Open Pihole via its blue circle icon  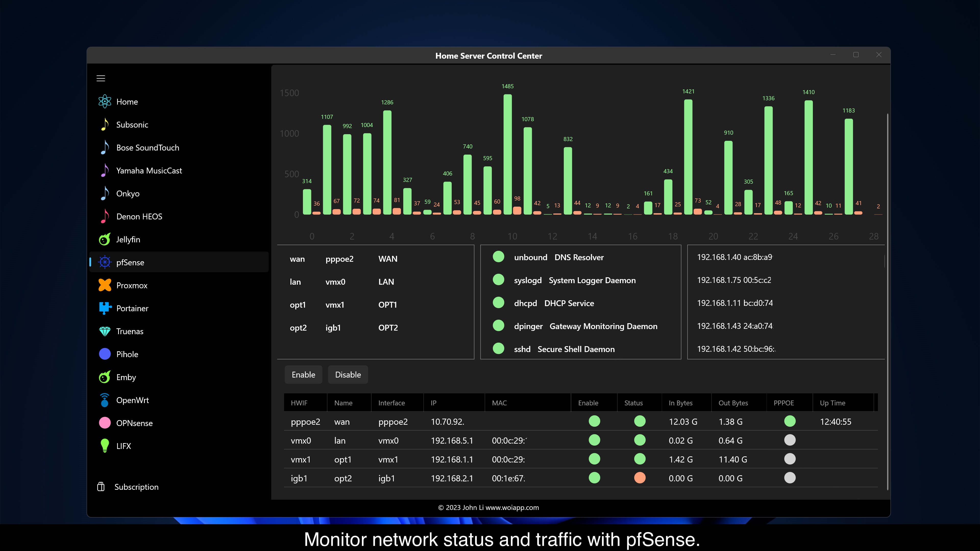pyautogui.click(x=105, y=354)
